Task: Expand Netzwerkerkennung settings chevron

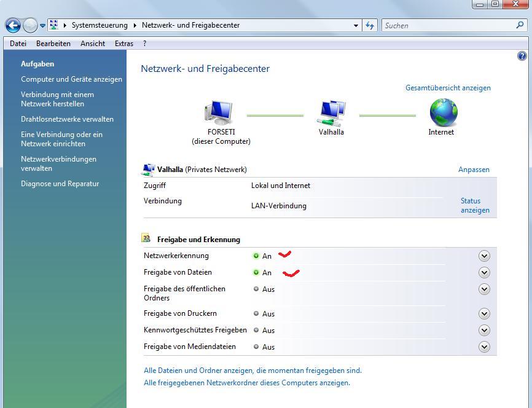Action: (x=484, y=256)
